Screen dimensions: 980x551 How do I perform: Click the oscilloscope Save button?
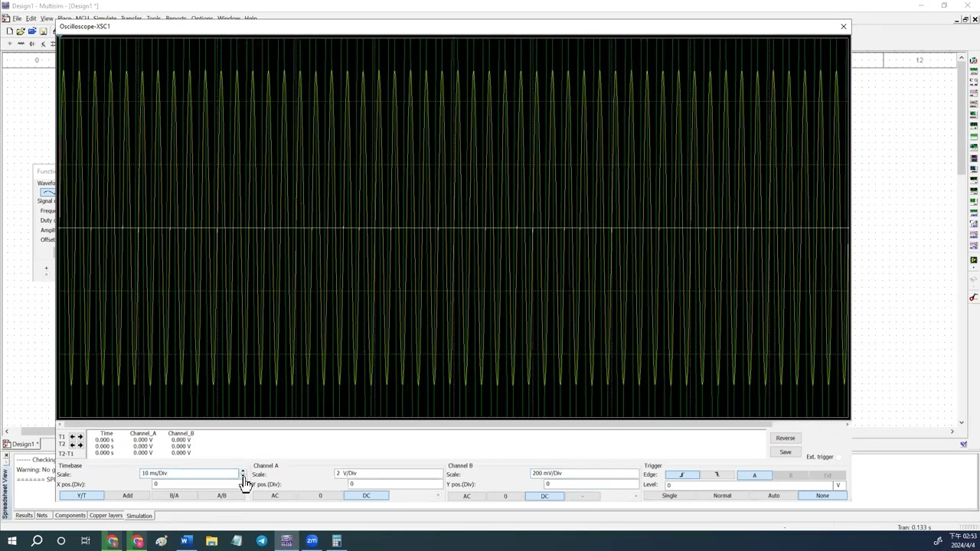point(785,452)
